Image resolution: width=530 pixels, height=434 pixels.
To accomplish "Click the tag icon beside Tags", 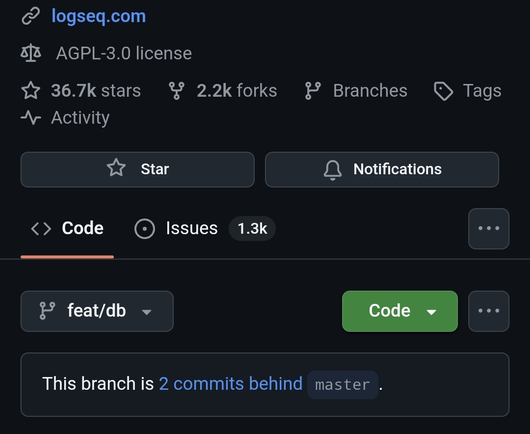I will coord(443,91).
